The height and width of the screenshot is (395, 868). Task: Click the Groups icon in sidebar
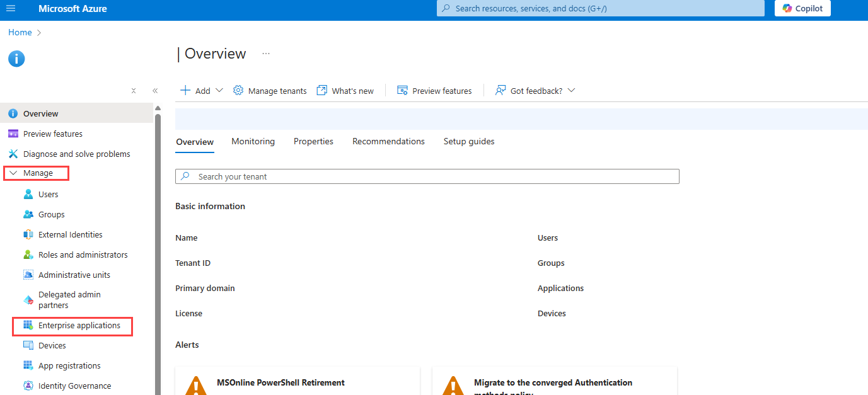coord(28,214)
